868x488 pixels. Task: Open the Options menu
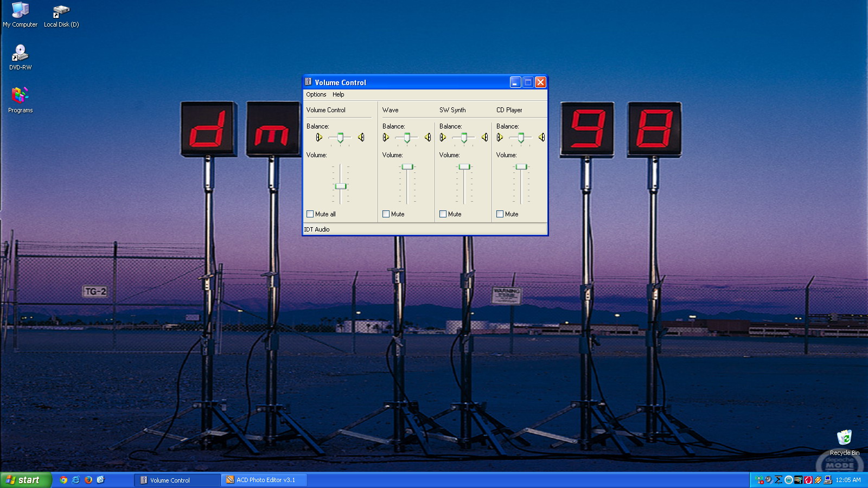coord(316,94)
